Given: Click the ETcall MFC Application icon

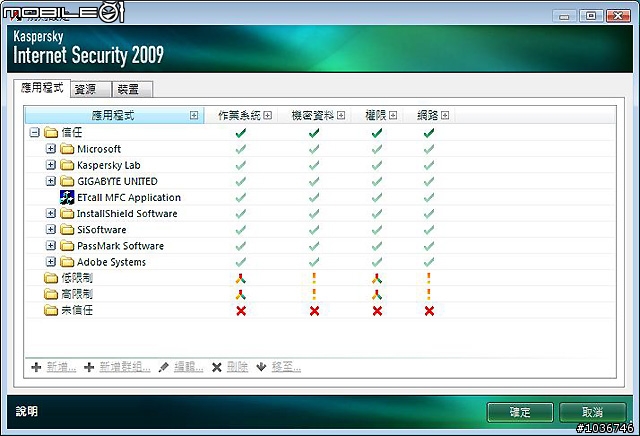Looking at the screenshot, I should coord(67,198).
